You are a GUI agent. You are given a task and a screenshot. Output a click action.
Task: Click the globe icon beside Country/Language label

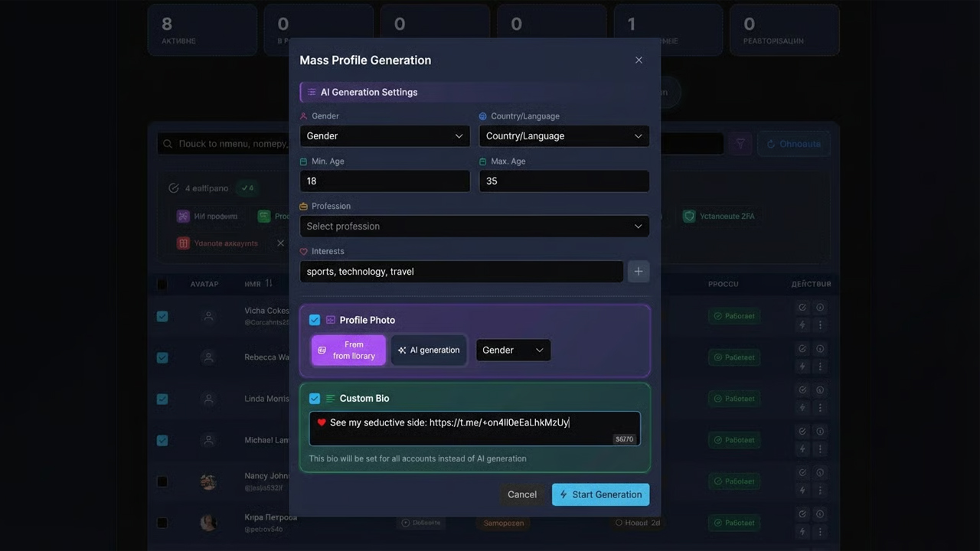click(483, 116)
